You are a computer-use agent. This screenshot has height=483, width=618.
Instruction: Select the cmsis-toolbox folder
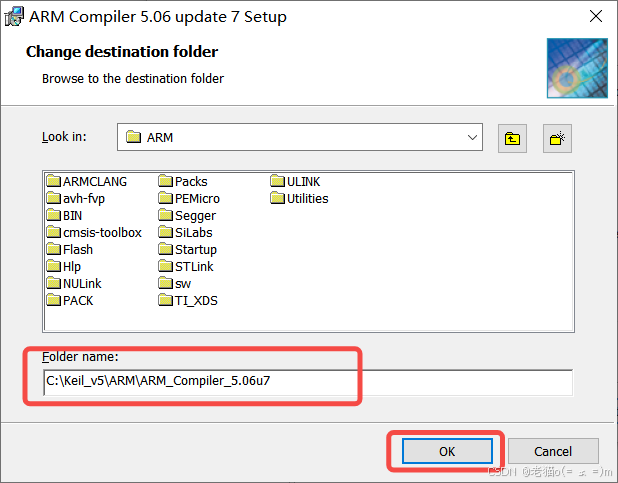point(94,232)
